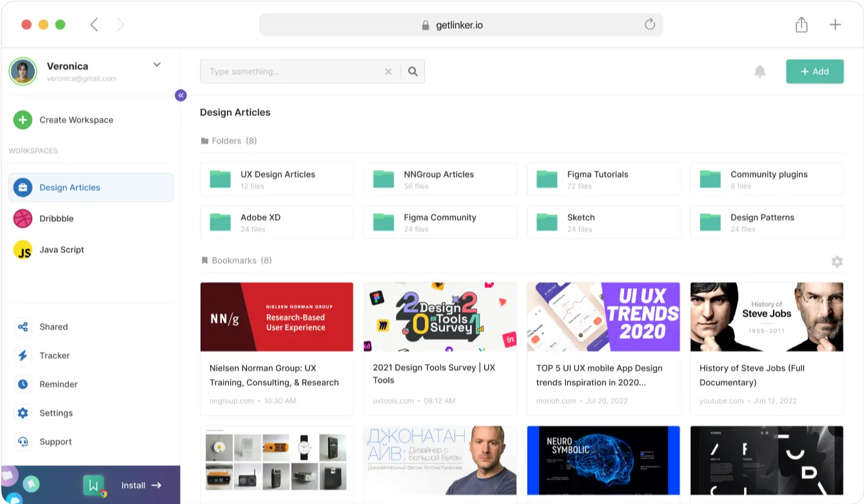Open the Design Patterns folder
Screen dimensions: 864x504
pyautogui.click(x=767, y=222)
